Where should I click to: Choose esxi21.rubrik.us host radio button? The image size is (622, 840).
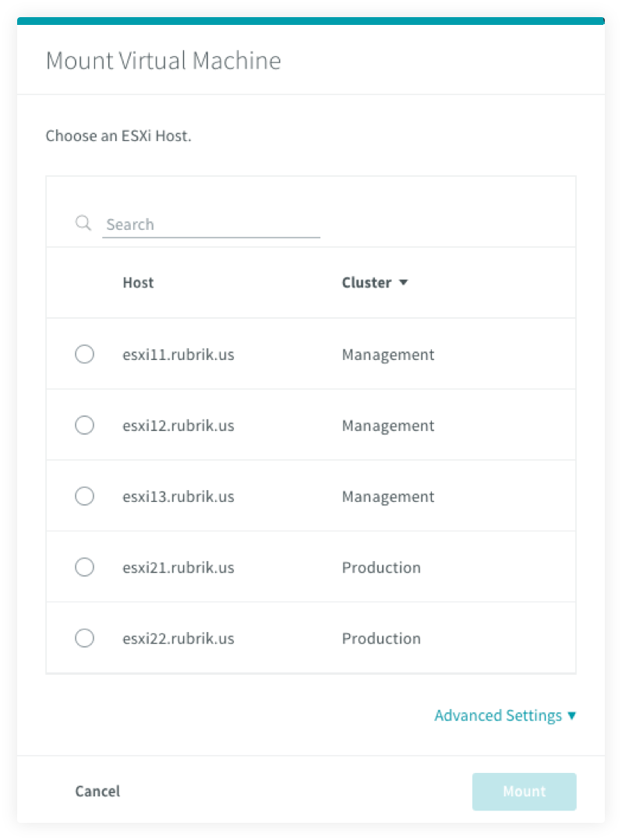pyautogui.click(x=85, y=566)
